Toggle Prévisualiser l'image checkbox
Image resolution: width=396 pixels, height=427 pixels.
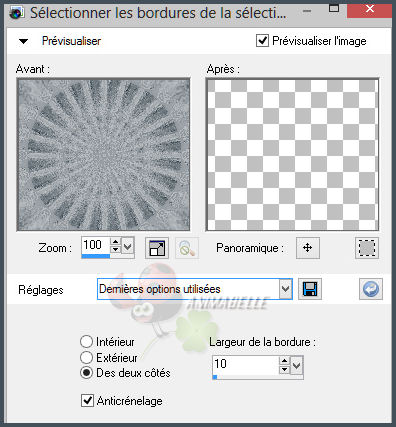coord(263,41)
